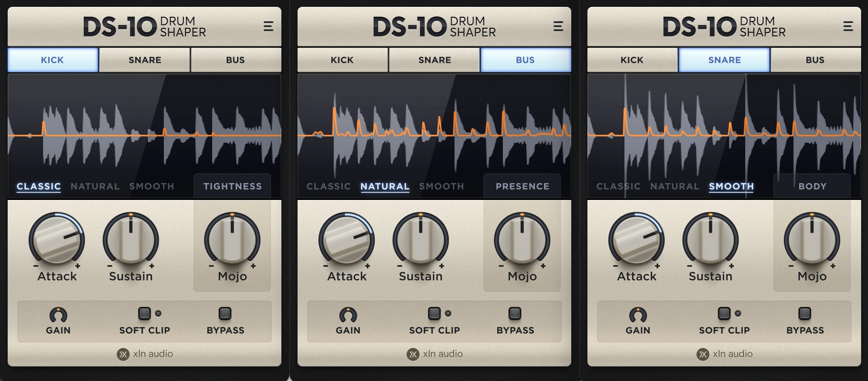The width and height of the screenshot is (868, 381).
Task: Click the Mojo knob in the Bus plugin
Action: (x=522, y=240)
